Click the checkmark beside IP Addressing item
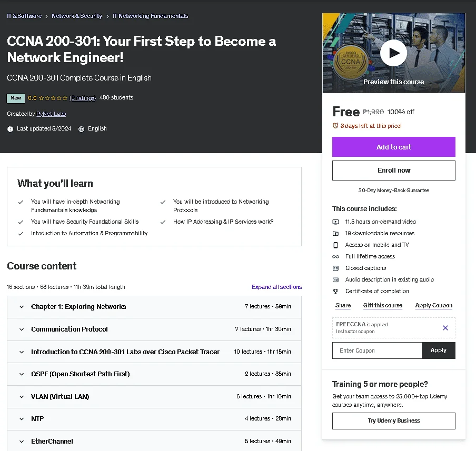This screenshot has height=451, width=476. point(163,222)
